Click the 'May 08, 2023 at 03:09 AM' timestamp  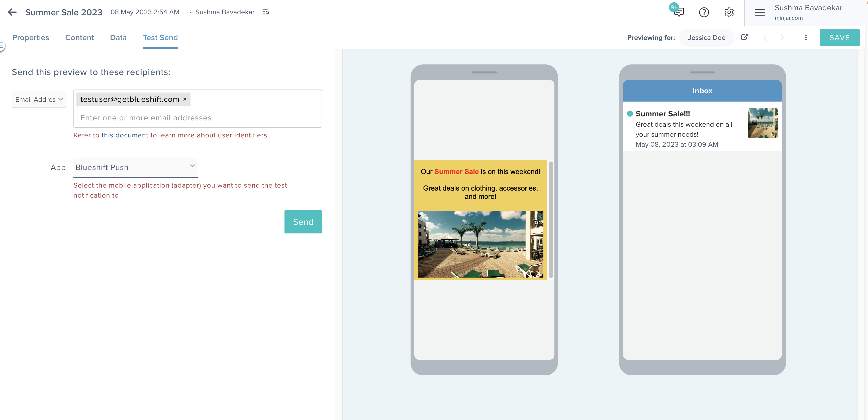click(x=677, y=144)
